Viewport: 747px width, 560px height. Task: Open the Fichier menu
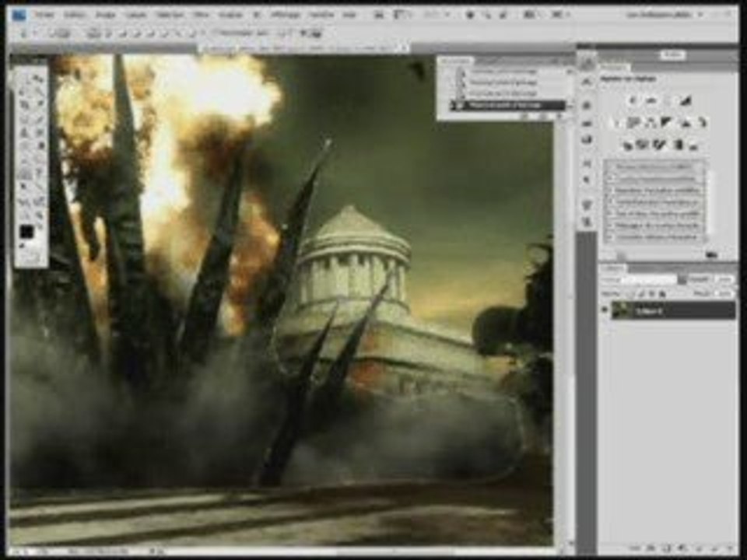coord(44,16)
